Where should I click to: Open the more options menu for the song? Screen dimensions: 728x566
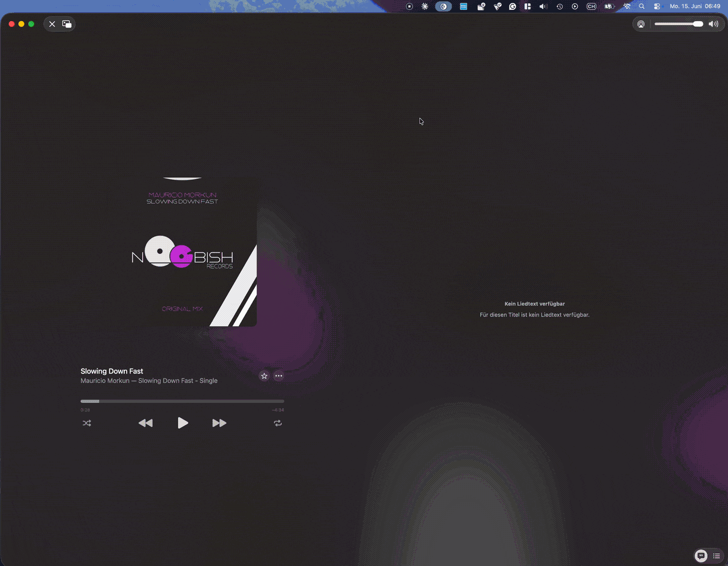[279, 376]
